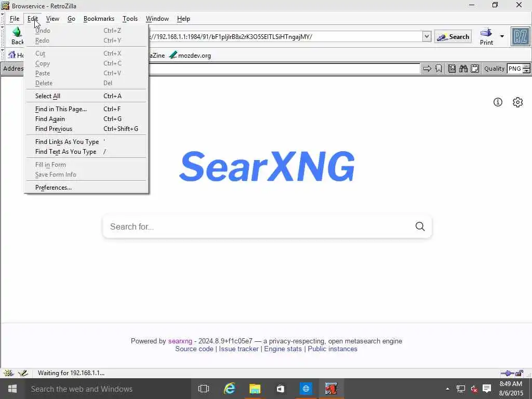Open the Go menu
This screenshot has width=532, height=399.
click(x=71, y=19)
